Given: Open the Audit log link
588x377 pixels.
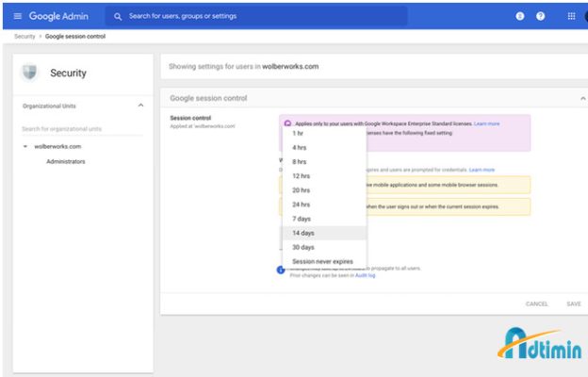Looking at the screenshot, I should coord(366,275).
